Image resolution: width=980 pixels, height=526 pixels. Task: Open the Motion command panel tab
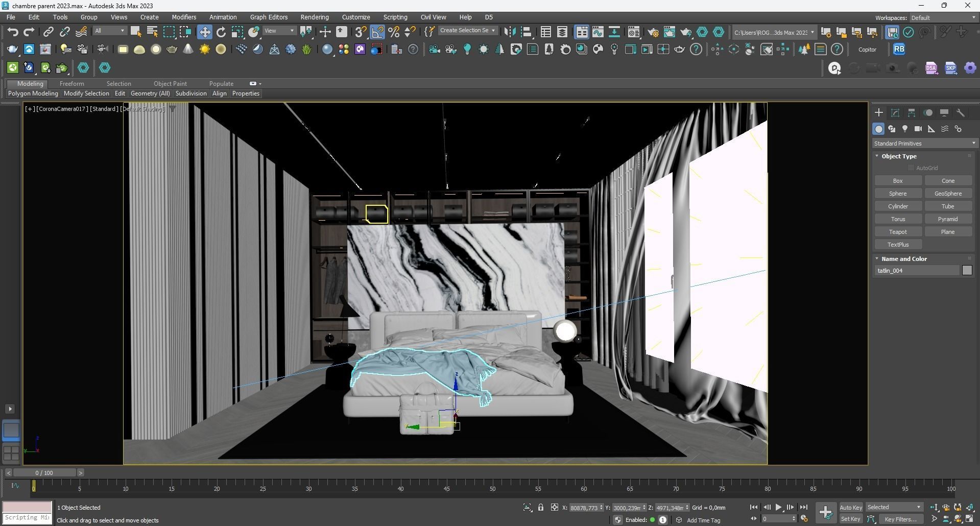coord(928,113)
